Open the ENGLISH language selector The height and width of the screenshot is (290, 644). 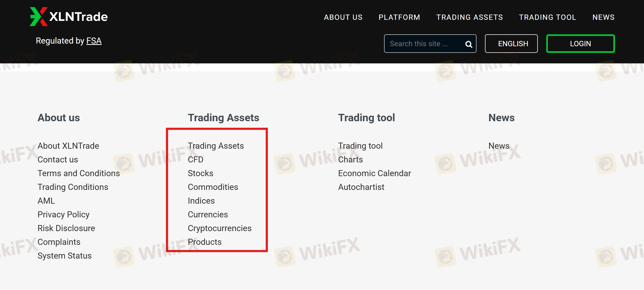[x=511, y=44]
